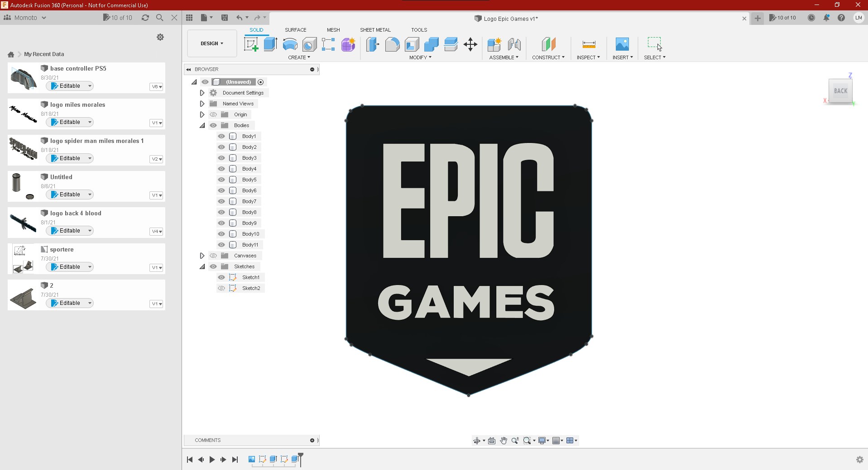Screen dimensions: 868x470
Task: Open the Measure tool under Inspect
Action: coord(588,44)
